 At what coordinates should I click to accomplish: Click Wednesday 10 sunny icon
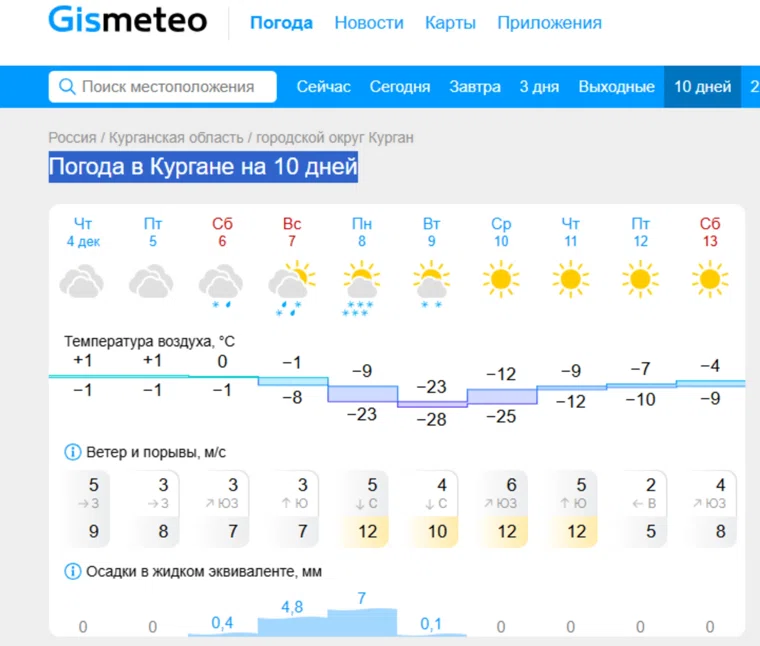(501, 279)
